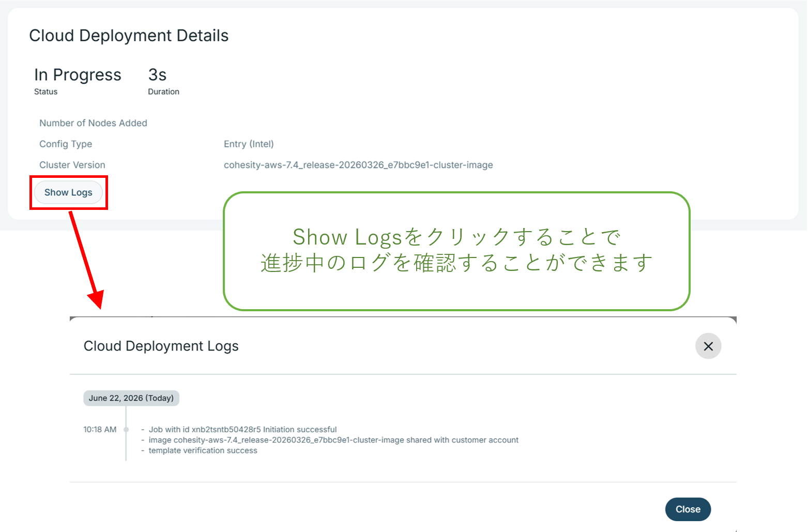808x532 pixels.
Task: Select the June 22, 2026 (Today) date chip
Action: [x=131, y=398]
